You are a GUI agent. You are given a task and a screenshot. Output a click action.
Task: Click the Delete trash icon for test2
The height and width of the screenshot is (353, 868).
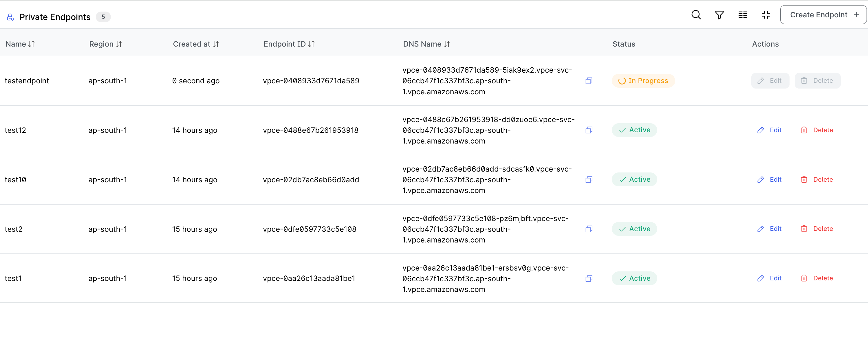click(x=804, y=229)
